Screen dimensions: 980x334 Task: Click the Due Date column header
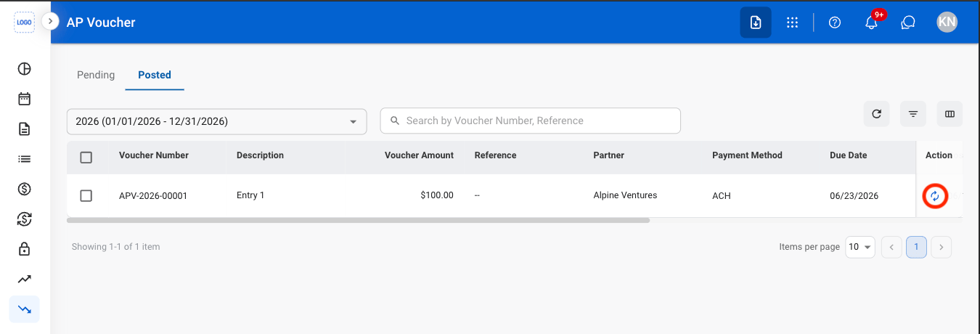pos(848,155)
